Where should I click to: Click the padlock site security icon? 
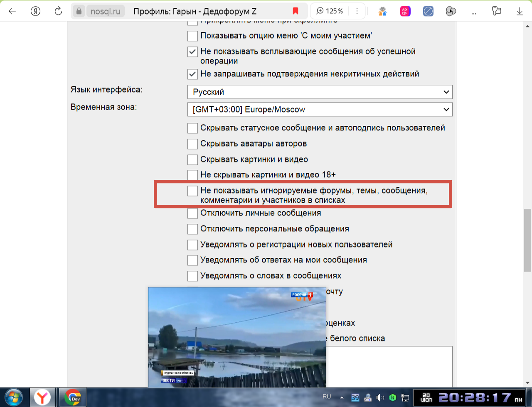click(79, 11)
